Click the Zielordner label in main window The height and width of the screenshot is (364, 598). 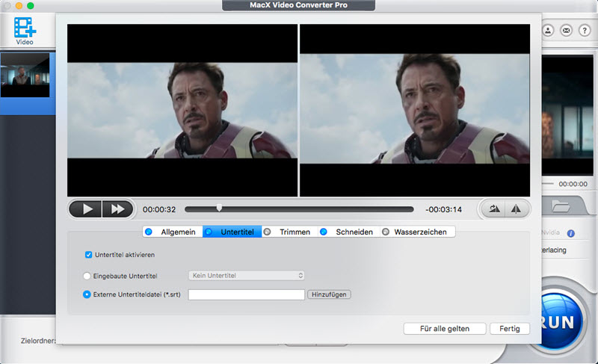[x=38, y=341]
